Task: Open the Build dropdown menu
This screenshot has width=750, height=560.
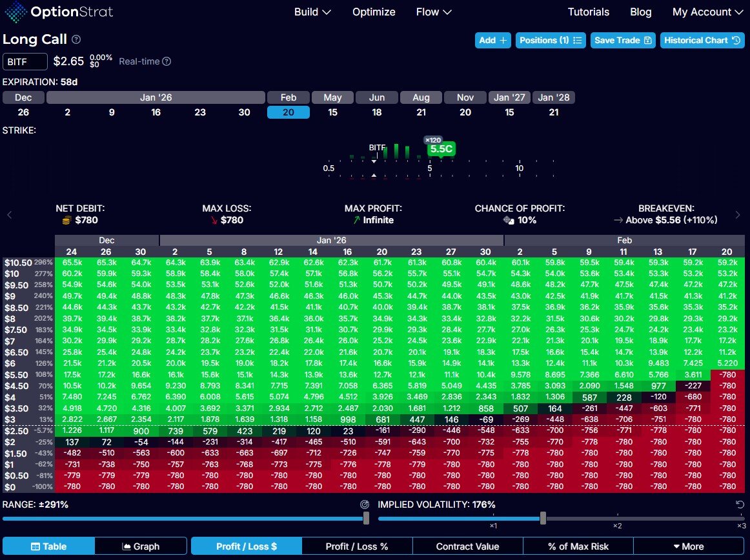Action: click(x=312, y=12)
